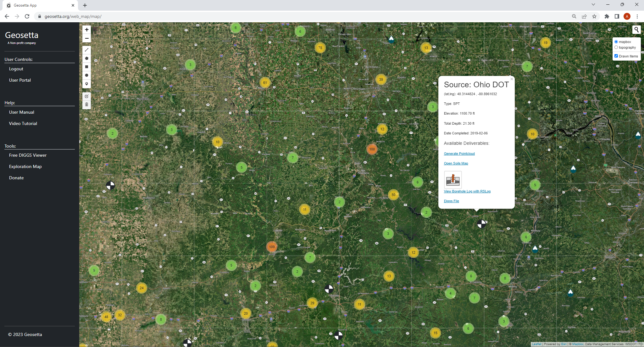Open the delete layers trash tool
The width and height of the screenshot is (644, 347).
[87, 105]
